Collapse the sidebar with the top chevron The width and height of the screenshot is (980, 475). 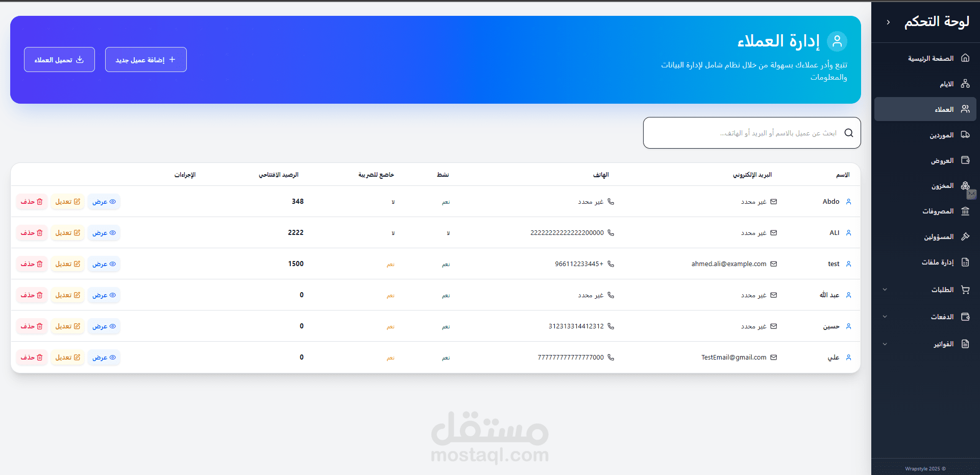(x=888, y=22)
